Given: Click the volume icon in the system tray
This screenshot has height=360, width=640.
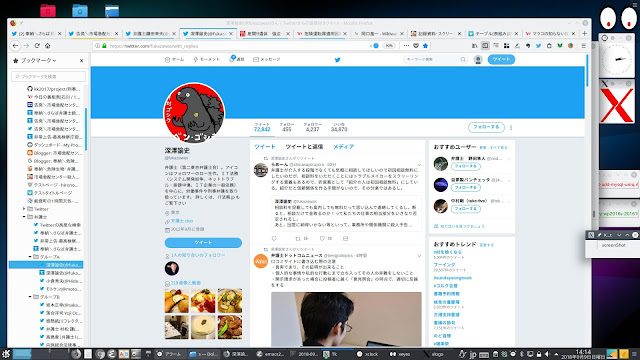Looking at the screenshot, I should coord(548,354).
